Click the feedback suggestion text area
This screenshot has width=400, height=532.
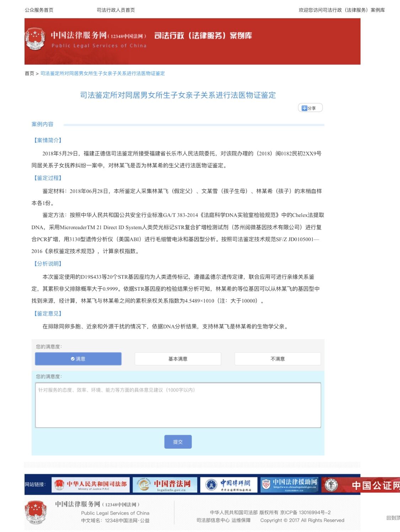tap(178, 405)
